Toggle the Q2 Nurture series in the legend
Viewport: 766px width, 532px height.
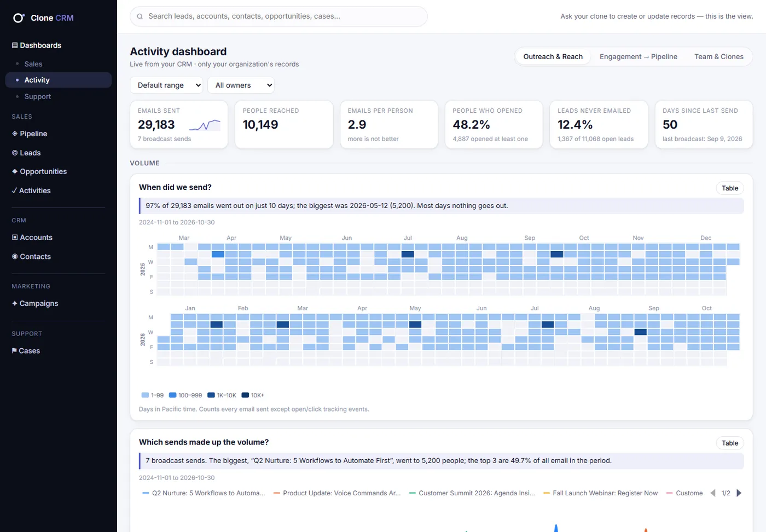tap(204, 493)
